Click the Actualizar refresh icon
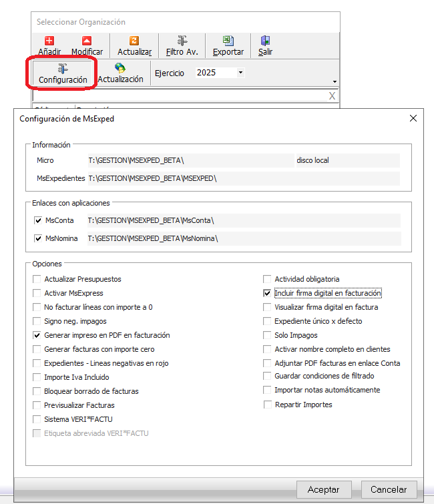 [134, 41]
